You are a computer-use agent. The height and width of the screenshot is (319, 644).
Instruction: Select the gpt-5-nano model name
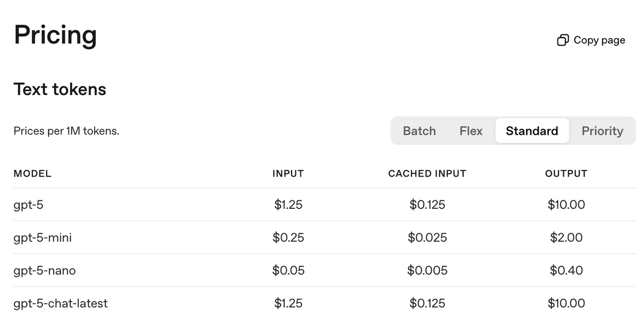[x=45, y=271]
